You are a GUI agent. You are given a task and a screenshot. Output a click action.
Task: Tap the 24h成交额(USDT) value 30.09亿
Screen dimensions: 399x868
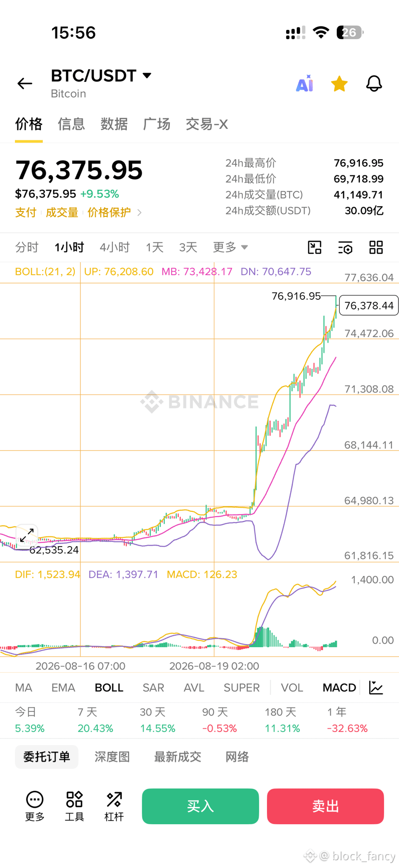[x=364, y=211]
